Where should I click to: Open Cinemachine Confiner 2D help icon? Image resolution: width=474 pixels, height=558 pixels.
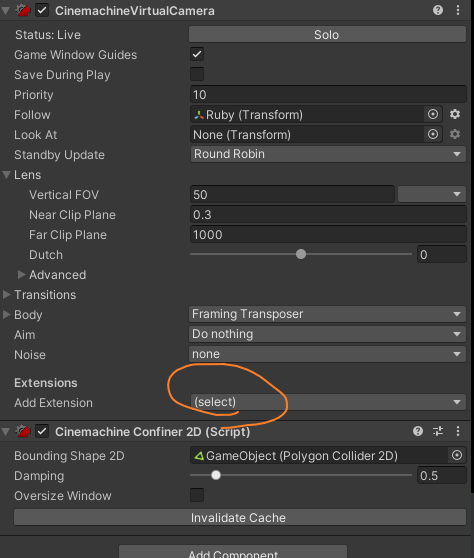[418, 431]
